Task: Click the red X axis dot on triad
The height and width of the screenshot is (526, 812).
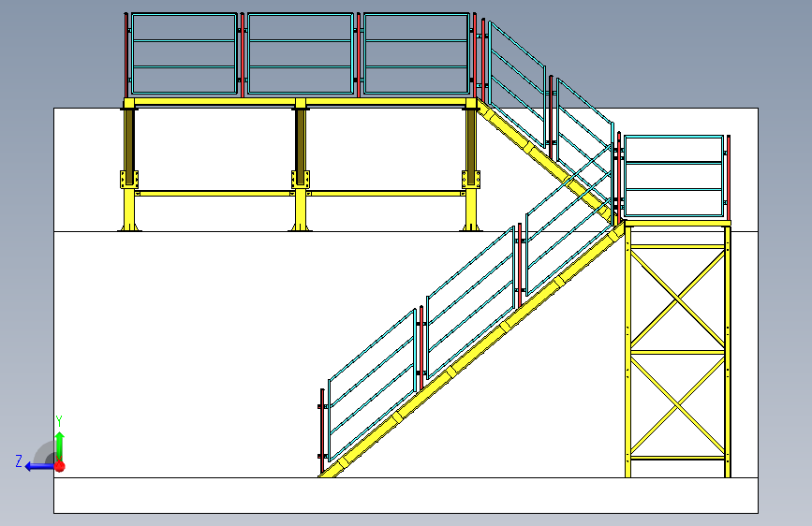Action: pyautogui.click(x=60, y=466)
